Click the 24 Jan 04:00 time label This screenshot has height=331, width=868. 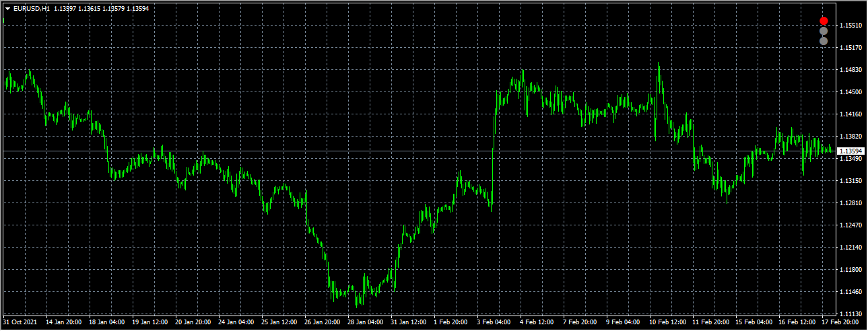(236, 322)
